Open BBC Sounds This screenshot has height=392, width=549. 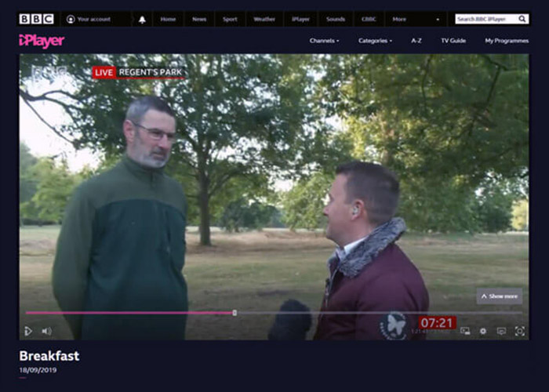pyautogui.click(x=336, y=20)
